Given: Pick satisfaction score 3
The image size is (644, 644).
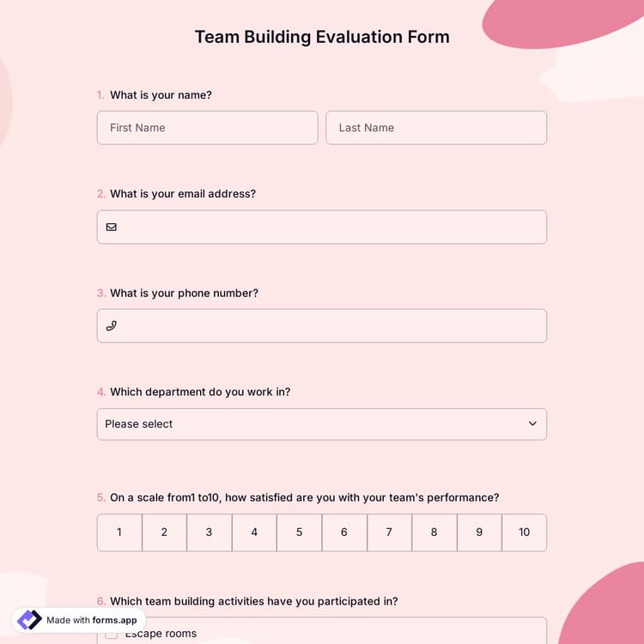Looking at the screenshot, I should [x=209, y=532].
